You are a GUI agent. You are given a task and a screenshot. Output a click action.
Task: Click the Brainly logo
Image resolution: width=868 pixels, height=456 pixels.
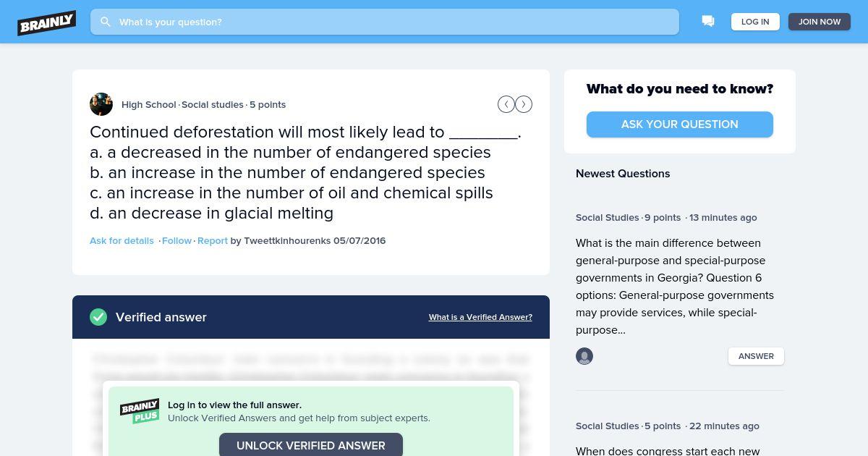[47, 22]
